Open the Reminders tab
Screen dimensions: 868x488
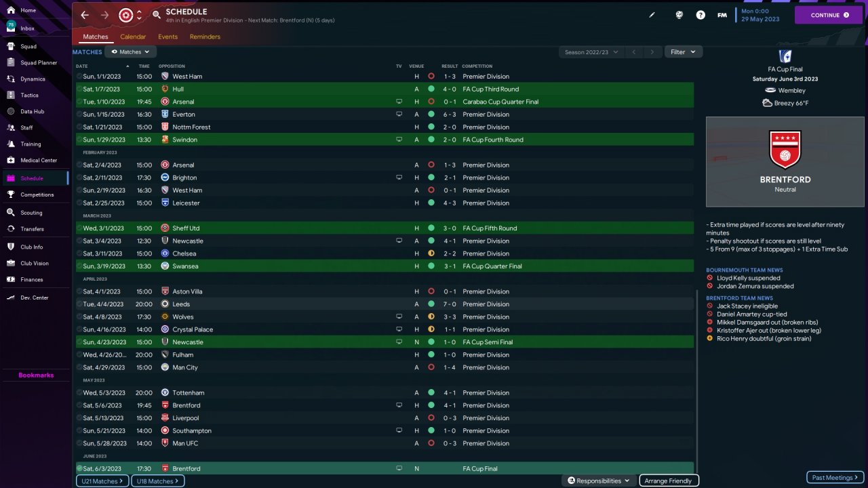[205, 37]
